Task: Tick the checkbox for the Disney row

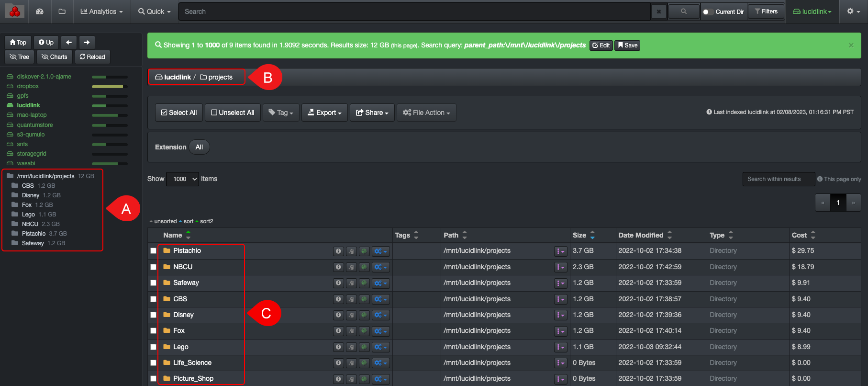Action: tap(153, 315)
